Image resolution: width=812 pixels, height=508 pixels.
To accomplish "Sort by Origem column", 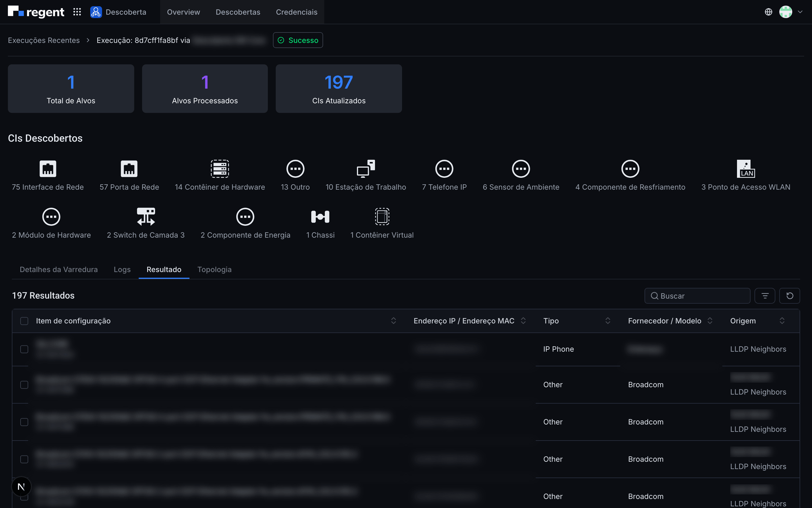I will (782, 321).
